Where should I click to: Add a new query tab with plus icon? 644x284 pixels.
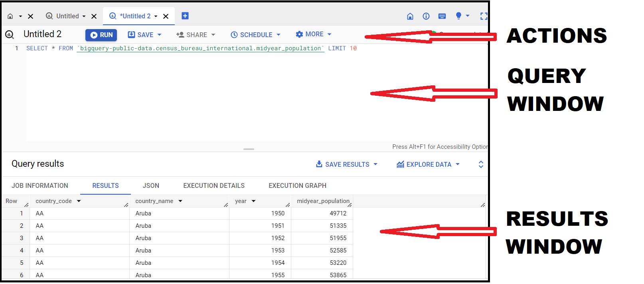point(185,16)
